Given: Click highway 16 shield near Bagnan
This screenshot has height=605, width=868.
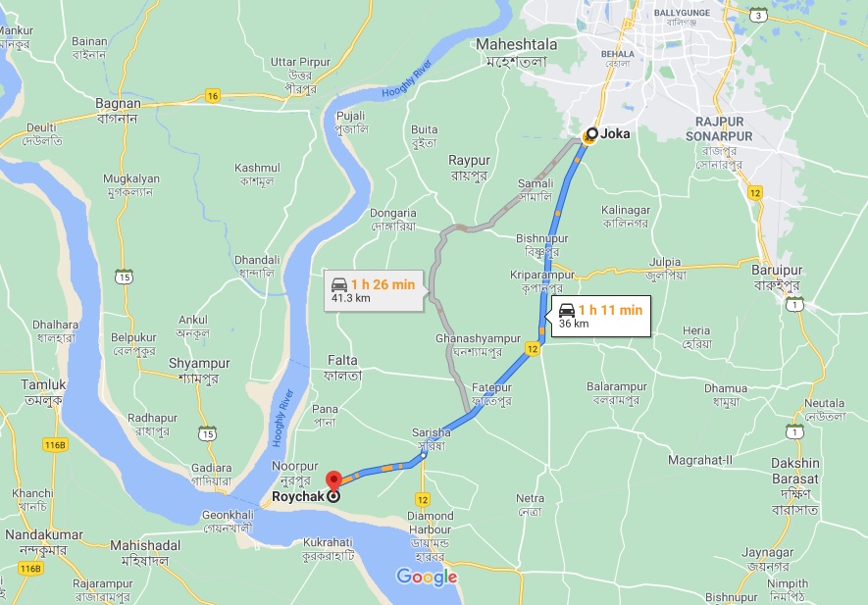Looking at the screenshot, I should point(213,96).
